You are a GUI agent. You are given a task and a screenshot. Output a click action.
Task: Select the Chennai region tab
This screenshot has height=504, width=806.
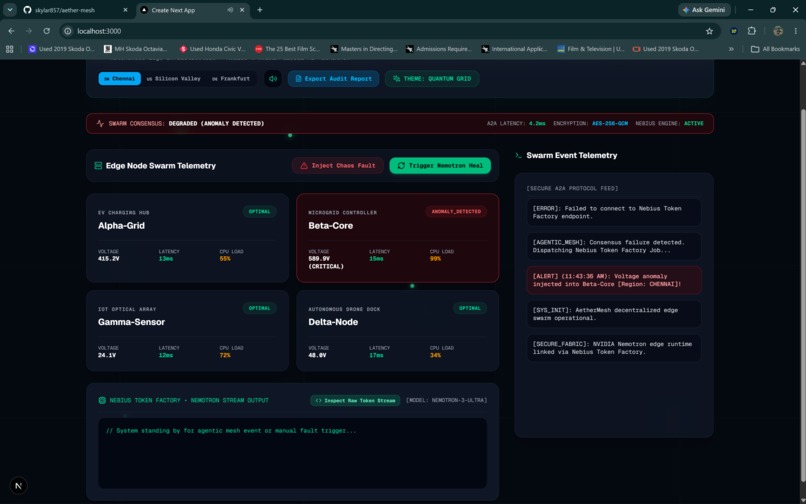[119, 79]
